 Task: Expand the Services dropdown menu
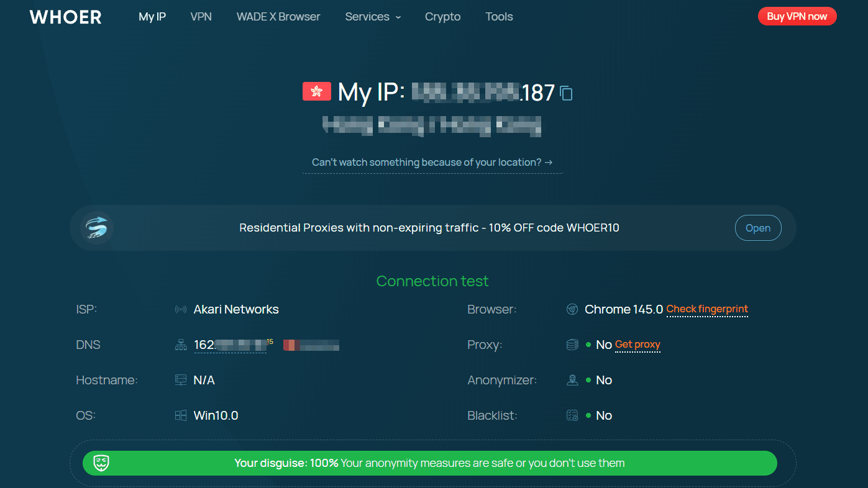(373, 17)
